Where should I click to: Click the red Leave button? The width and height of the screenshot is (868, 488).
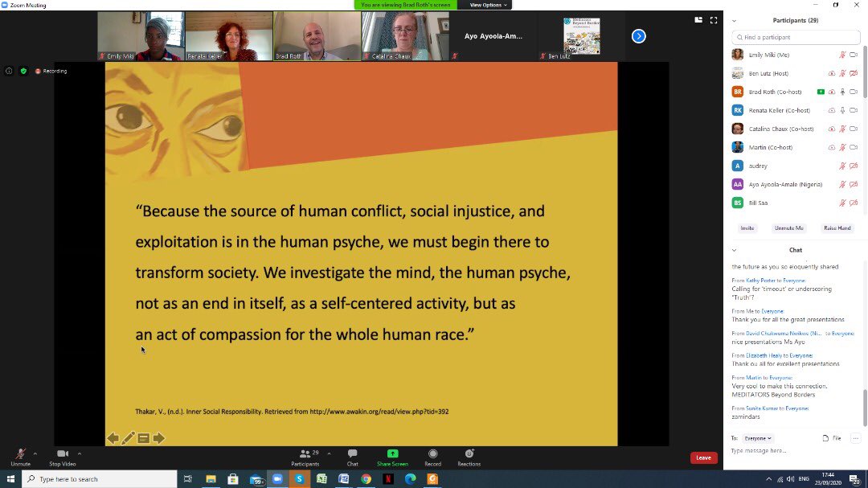tap(703, 457)
